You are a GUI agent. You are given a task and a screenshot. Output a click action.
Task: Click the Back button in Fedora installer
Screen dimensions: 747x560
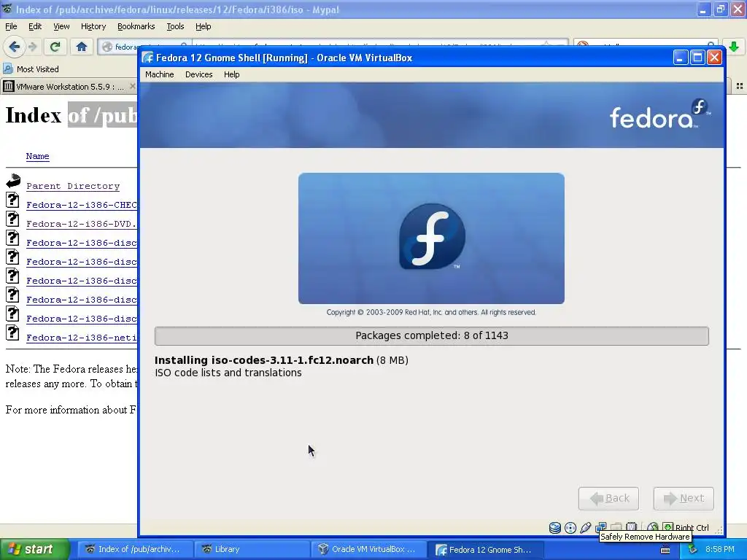coord(608,498)
